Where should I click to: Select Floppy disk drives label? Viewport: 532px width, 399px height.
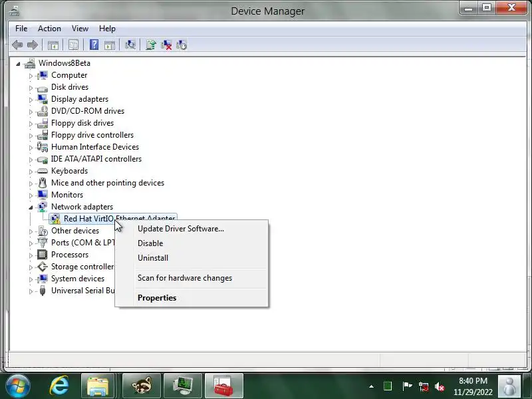click(x=82, y=123)
